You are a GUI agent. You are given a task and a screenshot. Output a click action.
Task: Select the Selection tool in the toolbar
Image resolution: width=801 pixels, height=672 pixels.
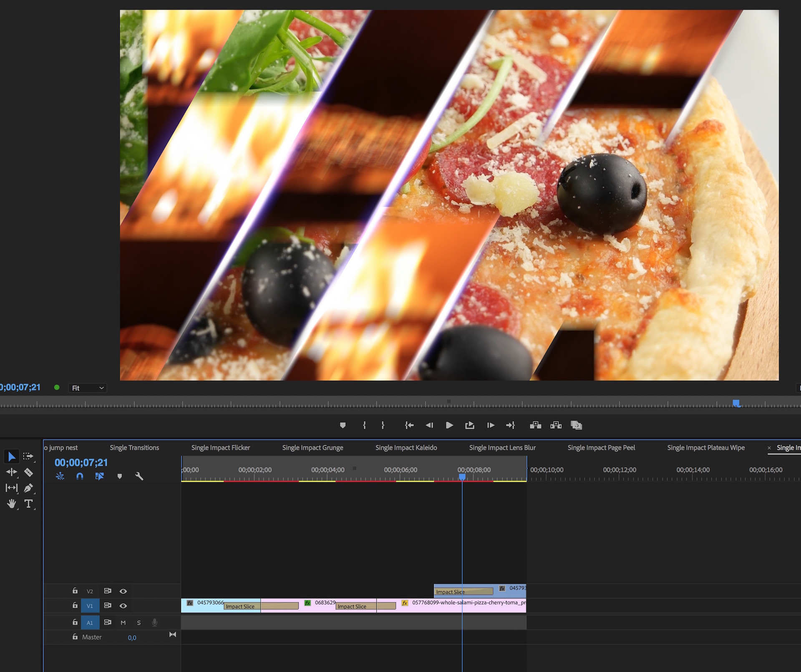[x=11, y=456]
